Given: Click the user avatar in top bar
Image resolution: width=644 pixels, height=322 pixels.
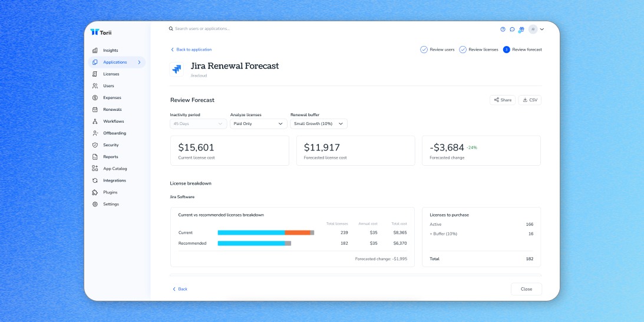Looking at the screenshot, I should click(533, 29).
